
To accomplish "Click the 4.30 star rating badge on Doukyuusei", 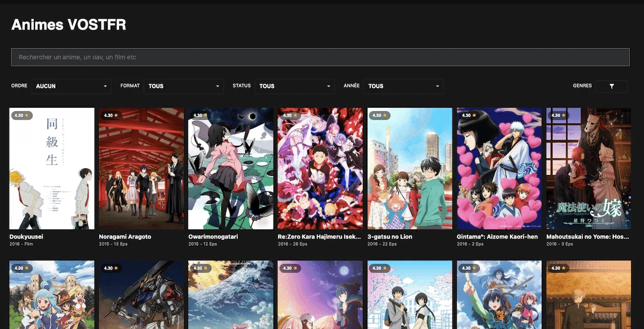I will [23, 115].
